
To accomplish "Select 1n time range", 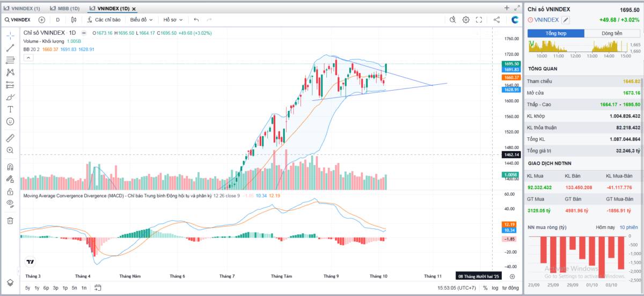I will (x=84, y=288).
